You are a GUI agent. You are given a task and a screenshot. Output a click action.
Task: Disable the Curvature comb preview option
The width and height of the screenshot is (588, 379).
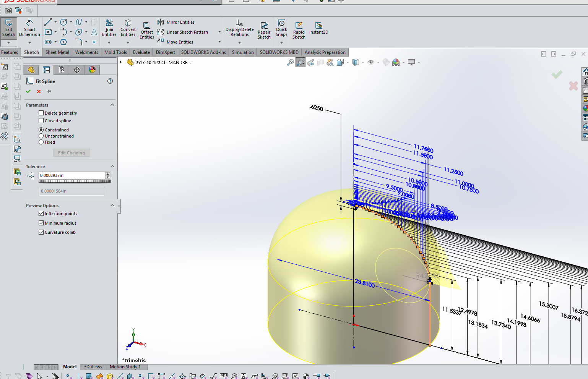[41, 232]
